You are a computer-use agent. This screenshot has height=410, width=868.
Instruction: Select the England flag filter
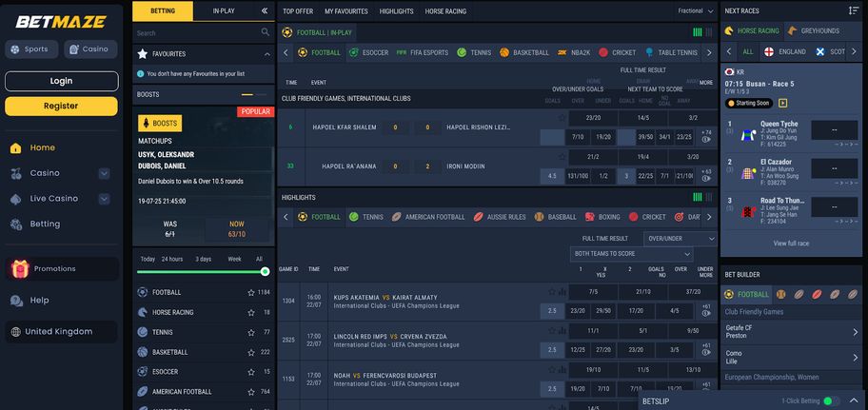[768, 51]
